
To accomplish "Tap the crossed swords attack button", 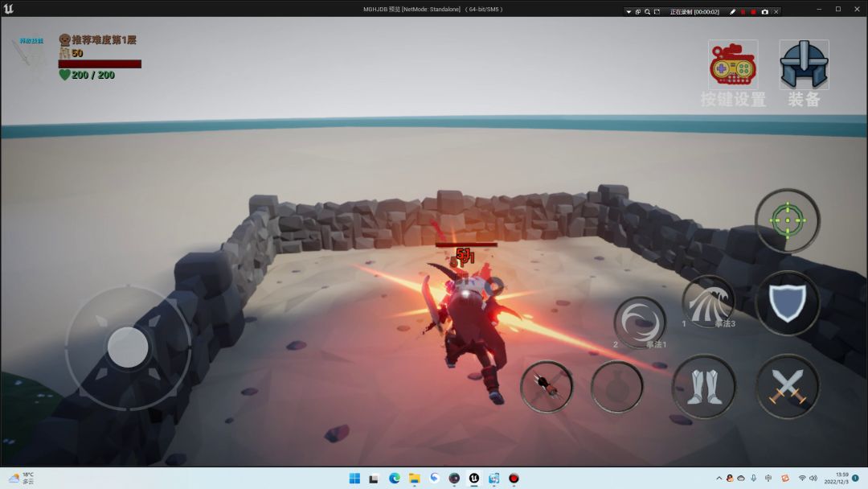I will click(x=787, y=387).
